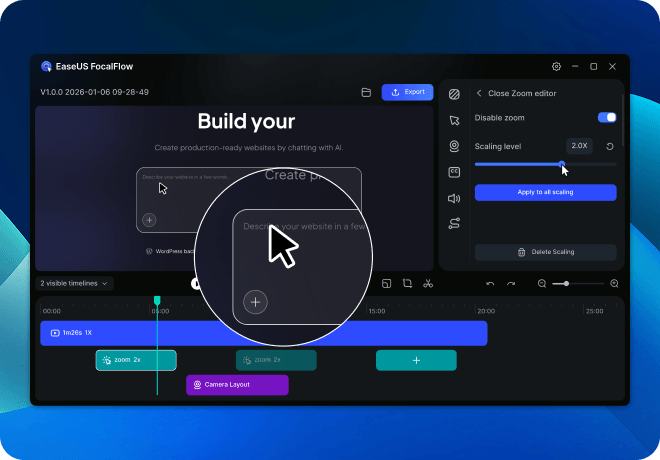Open the CC captions panel
660x460 pixels.
(454, 172)
